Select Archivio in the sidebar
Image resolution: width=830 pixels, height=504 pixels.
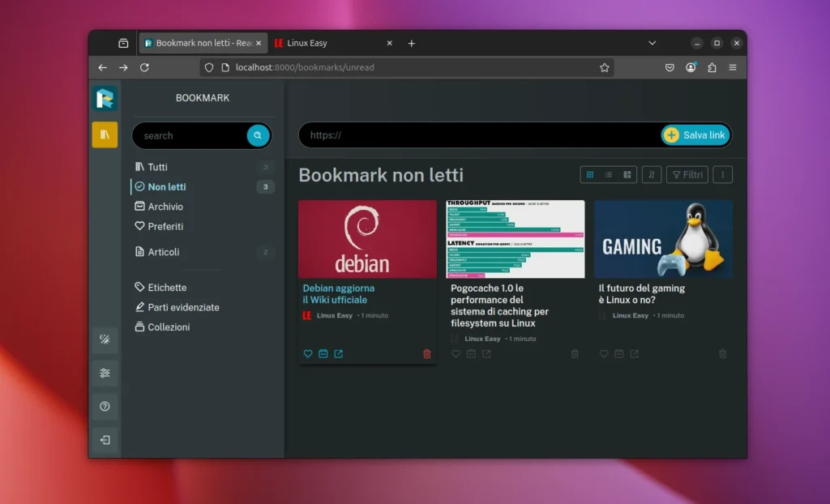(x=165, y=207)
